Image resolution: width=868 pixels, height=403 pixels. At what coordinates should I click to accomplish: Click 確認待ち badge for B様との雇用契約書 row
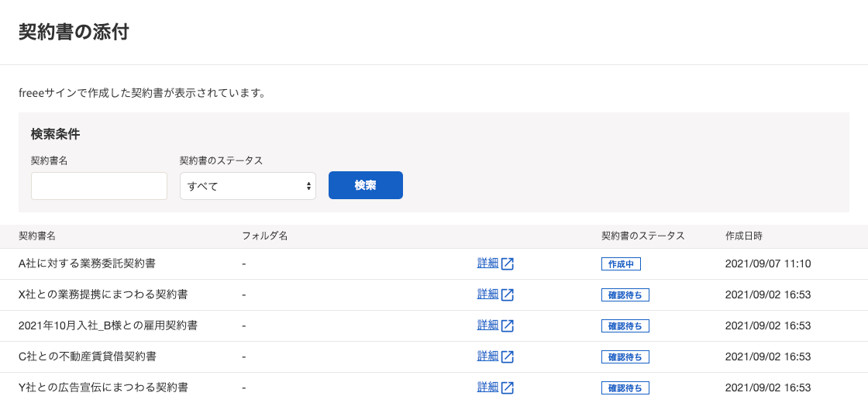coord(625,326)
